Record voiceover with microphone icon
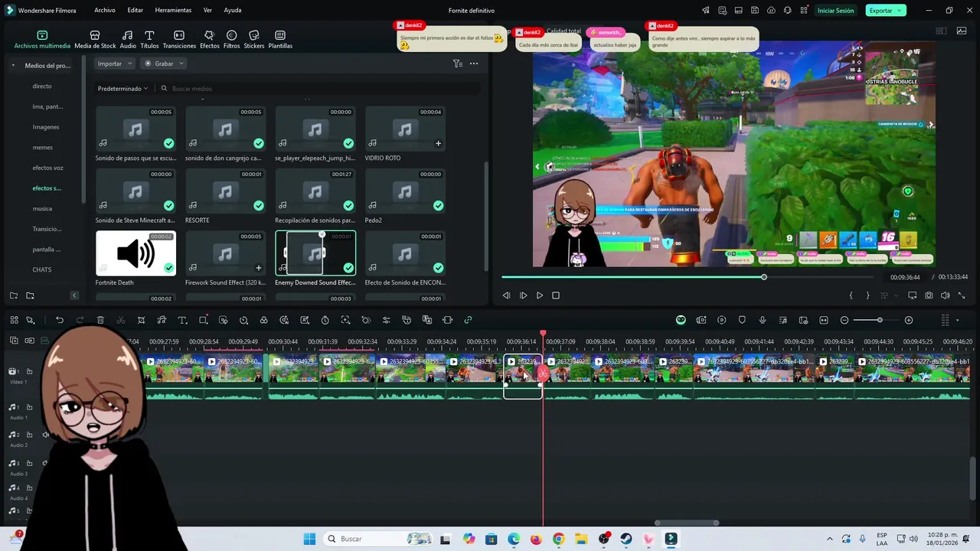Screen dimensions: 980x551 point(763,320)
